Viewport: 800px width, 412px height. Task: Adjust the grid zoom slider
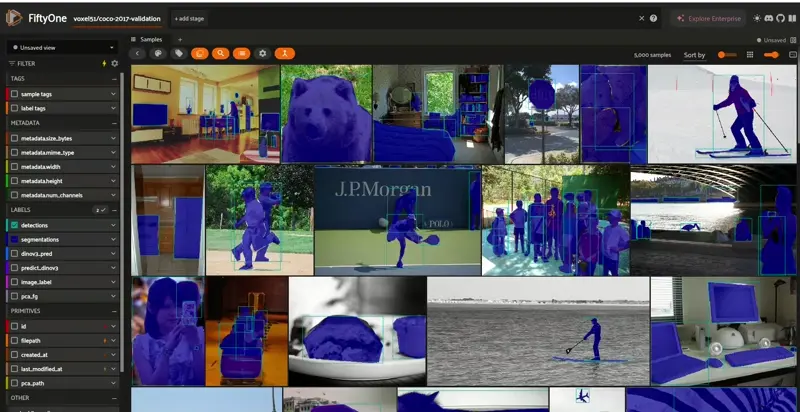point(727,55)
